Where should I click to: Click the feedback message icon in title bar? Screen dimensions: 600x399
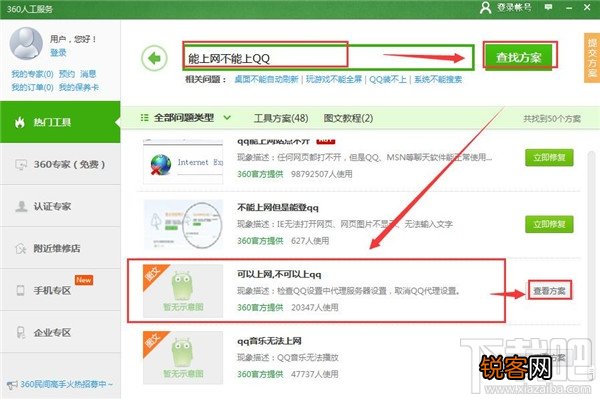[548, 7]
